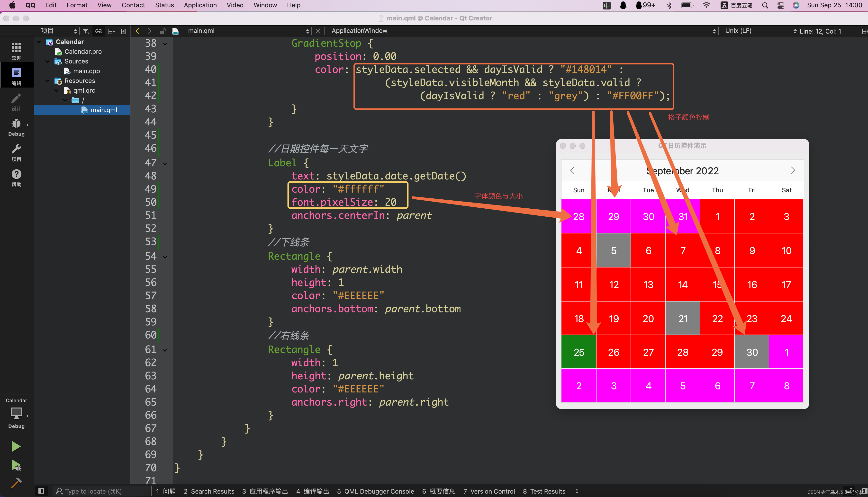Collapse the Sources folder in tree

[47, 61]
